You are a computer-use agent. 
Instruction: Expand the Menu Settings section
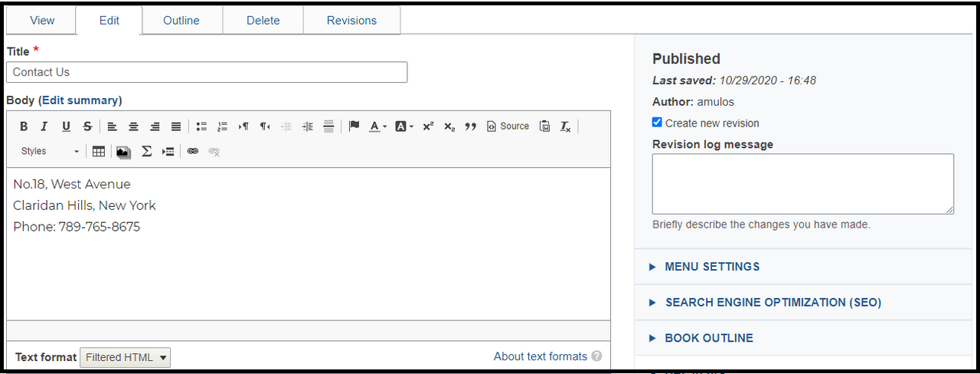(712, 267)
